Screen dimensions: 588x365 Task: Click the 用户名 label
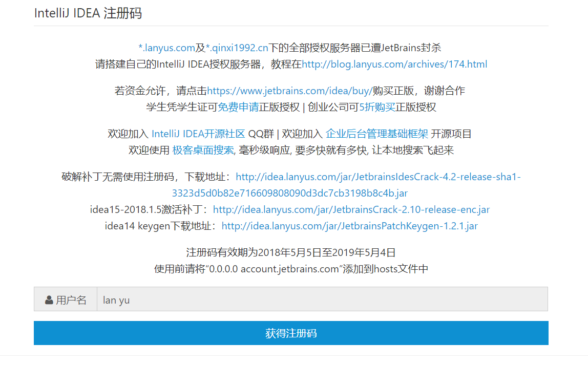pos(71,300)
